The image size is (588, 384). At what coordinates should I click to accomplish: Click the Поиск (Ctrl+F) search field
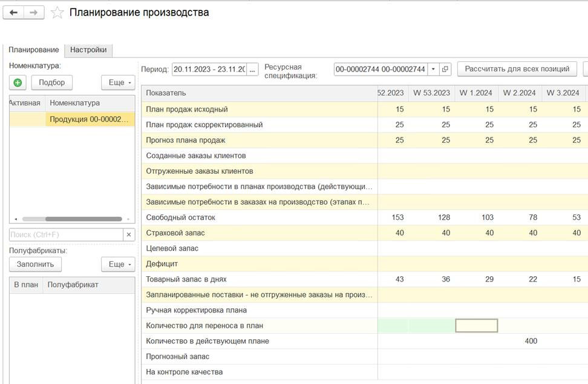coord(65,234)
